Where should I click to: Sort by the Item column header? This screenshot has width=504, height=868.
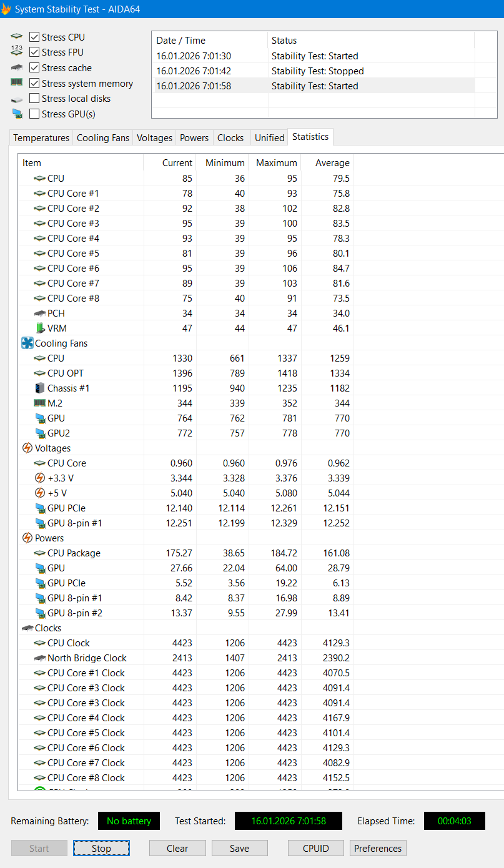coord(81,162)
